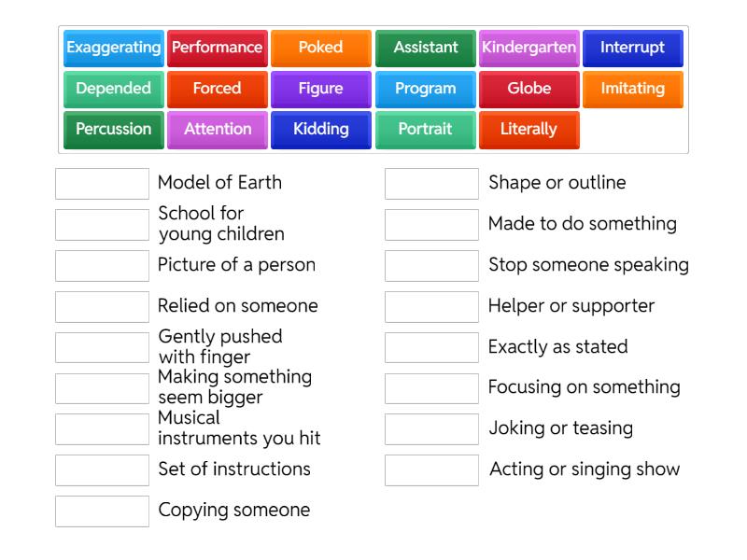Choose the answer slot for Joking or teasing

pos(431,429)
